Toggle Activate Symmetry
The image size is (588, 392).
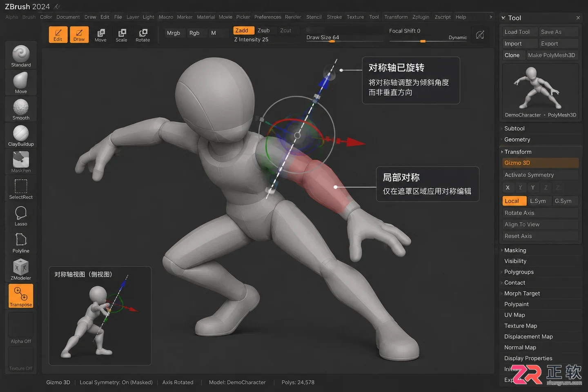click(541, 175)
